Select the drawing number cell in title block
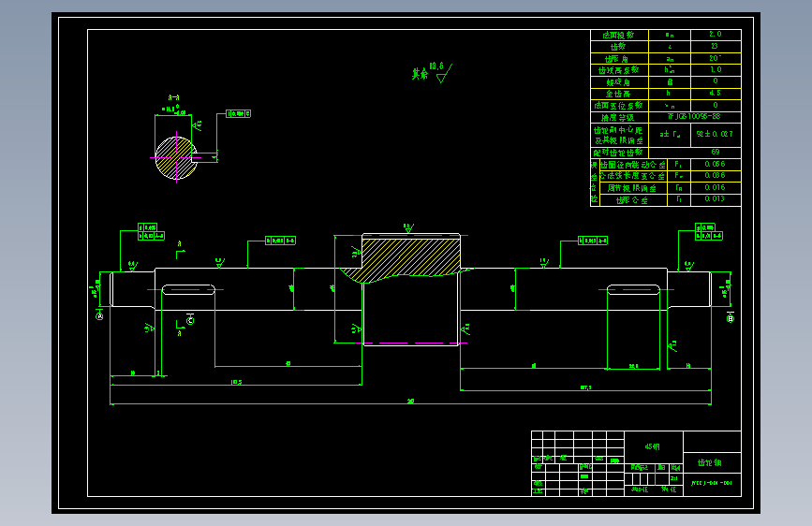812x526 pixels. click(x=712, y=484)
